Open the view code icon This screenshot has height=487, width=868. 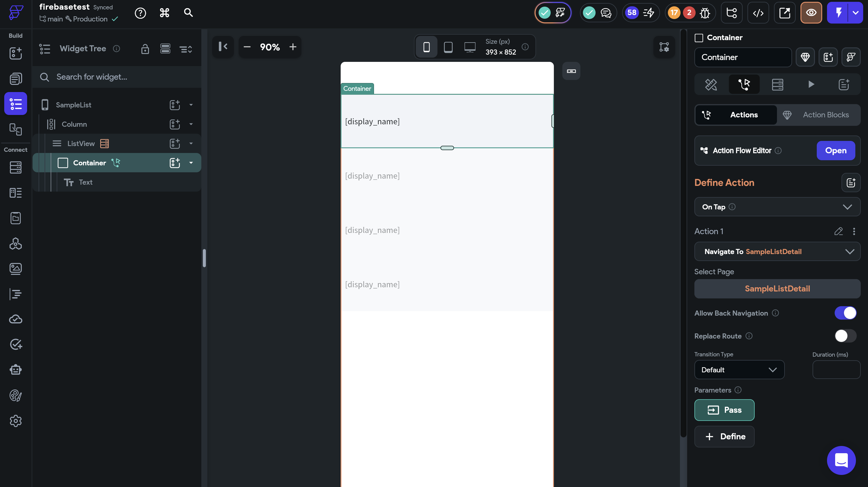(758, 13)
